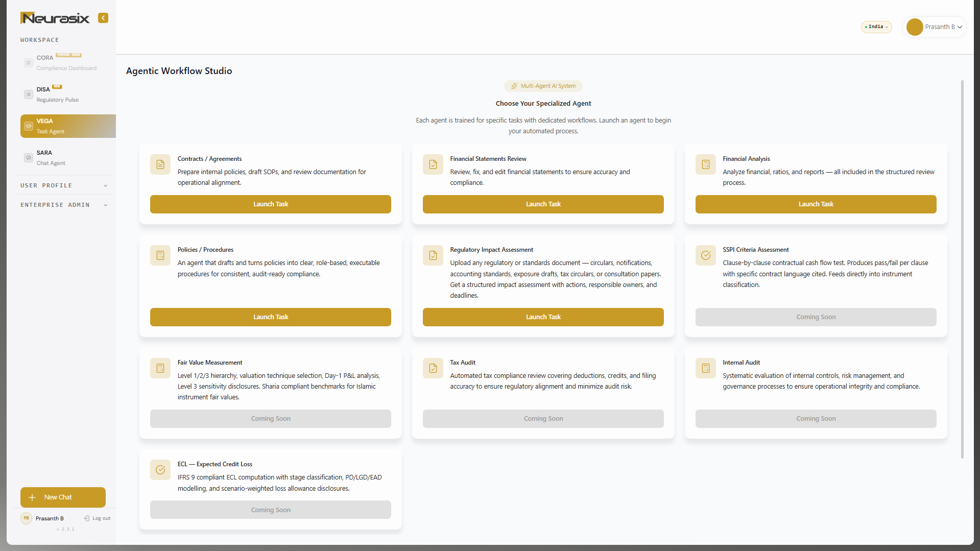Click the Log out link
This screenshot has height=551, width=980.
tap(97, 518)
